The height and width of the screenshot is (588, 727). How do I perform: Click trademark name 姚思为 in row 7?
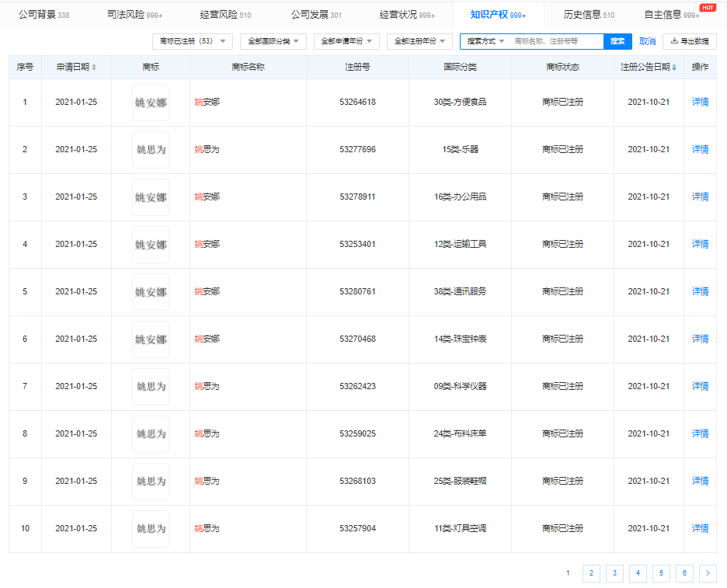click(207, 386)
